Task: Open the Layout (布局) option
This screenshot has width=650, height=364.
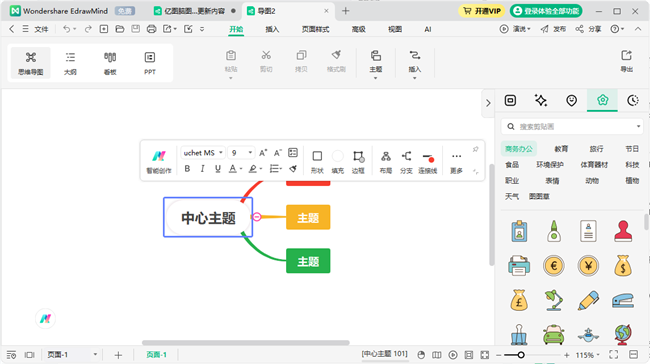Action: point(386,162)
